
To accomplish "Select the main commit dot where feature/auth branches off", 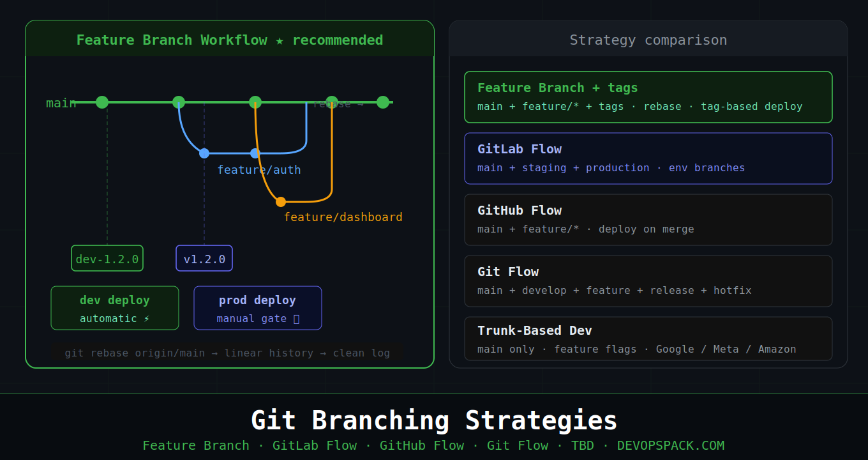I will click(179, 102).
